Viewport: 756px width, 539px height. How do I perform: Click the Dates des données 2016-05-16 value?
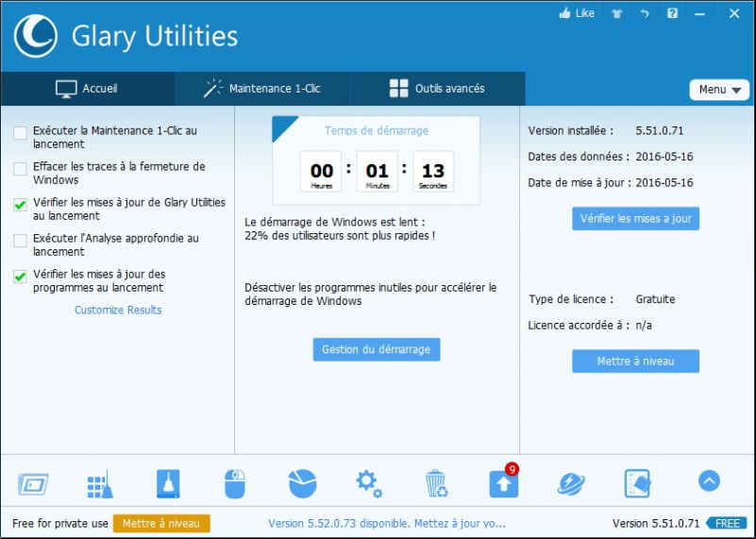click(664, 157)
